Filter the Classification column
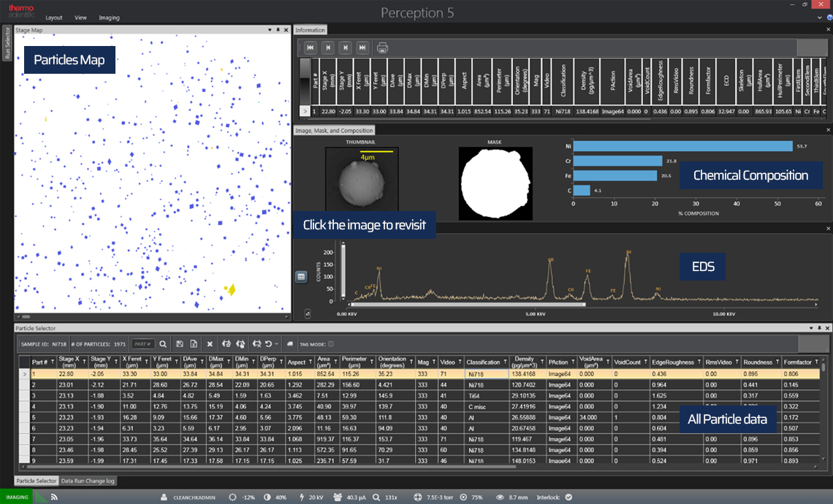This screenshot has width=833, height=504. tap(505, 362)
